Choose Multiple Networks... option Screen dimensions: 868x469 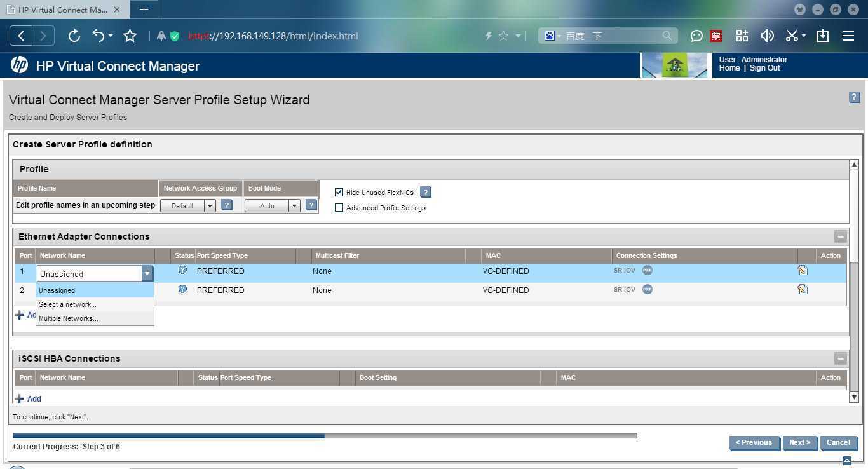click(x=95, y=318)
